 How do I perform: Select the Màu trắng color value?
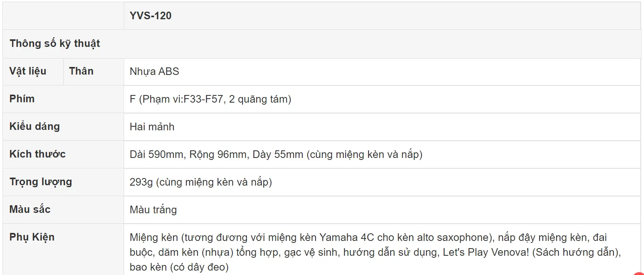coord(153,210)
